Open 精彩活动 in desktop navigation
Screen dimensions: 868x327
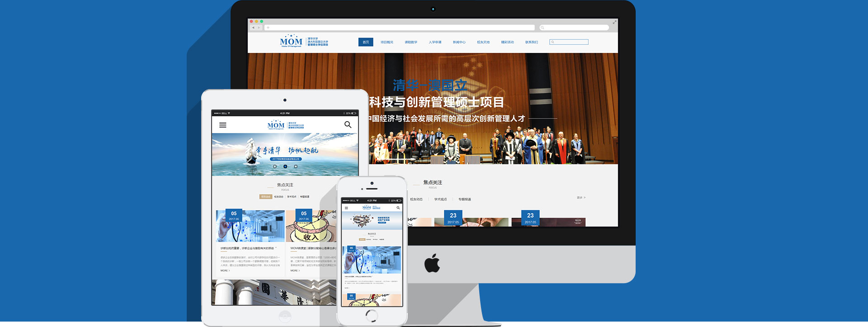pos(507,42)
